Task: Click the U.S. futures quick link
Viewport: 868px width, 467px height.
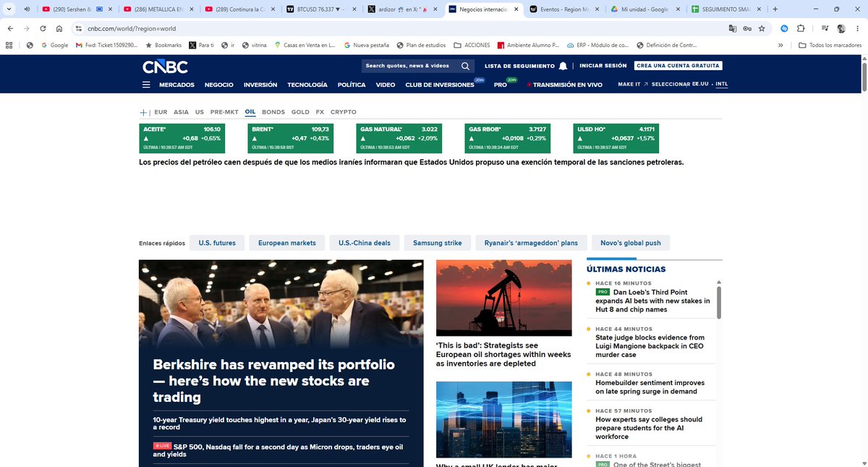Action: (217, 243)
